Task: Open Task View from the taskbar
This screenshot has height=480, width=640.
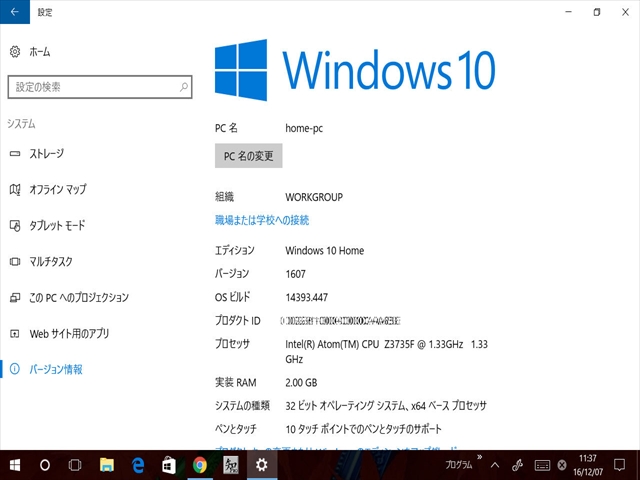Action: [75, 465]
